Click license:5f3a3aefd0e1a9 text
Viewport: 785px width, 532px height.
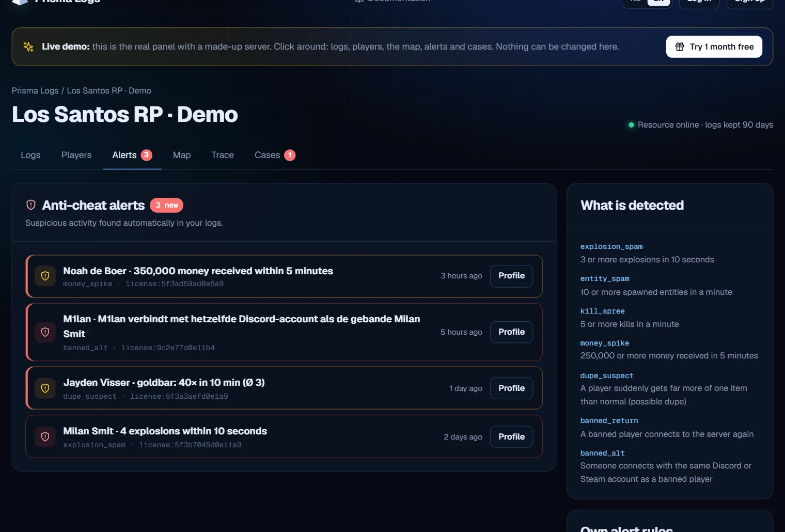coord(179,397)
